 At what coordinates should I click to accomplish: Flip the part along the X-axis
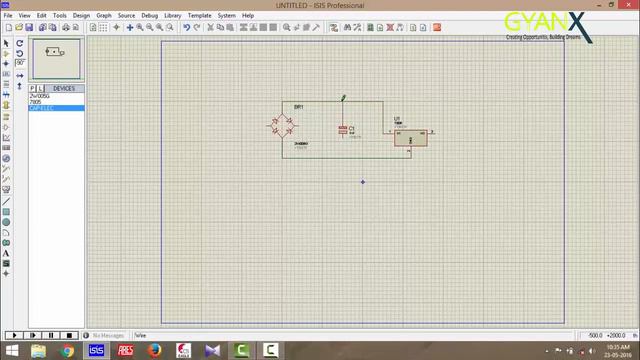(x=20, y=76)
